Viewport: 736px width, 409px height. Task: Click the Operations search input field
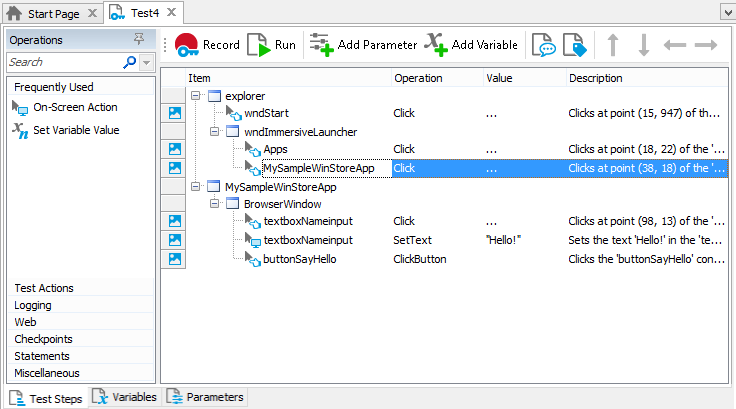(x=64, y=62)
